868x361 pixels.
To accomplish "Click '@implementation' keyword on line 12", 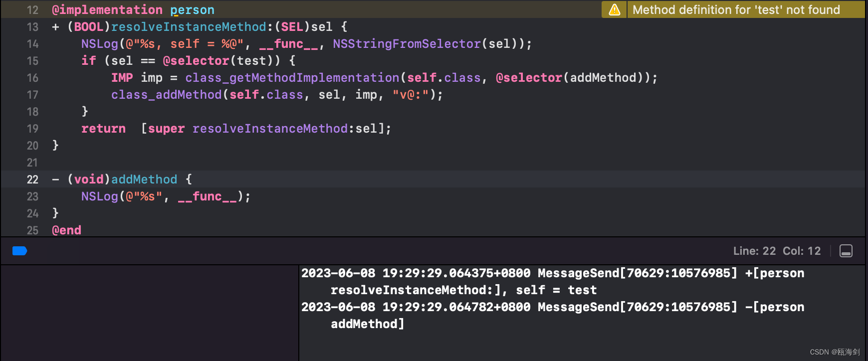I will coord(107,10).
